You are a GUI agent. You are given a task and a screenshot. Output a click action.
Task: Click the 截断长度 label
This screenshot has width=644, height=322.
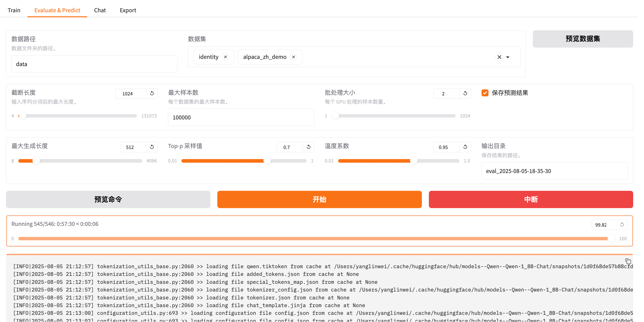tap(24, 93)
